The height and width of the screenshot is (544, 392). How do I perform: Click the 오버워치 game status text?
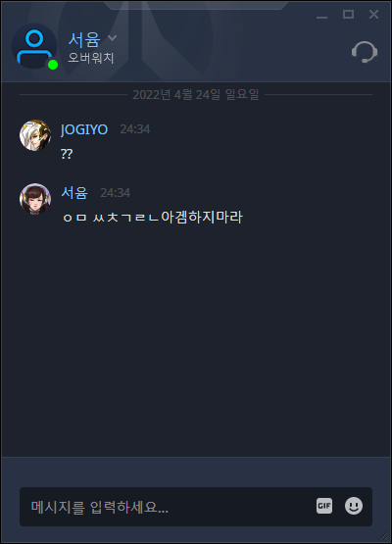pos(91,58)
